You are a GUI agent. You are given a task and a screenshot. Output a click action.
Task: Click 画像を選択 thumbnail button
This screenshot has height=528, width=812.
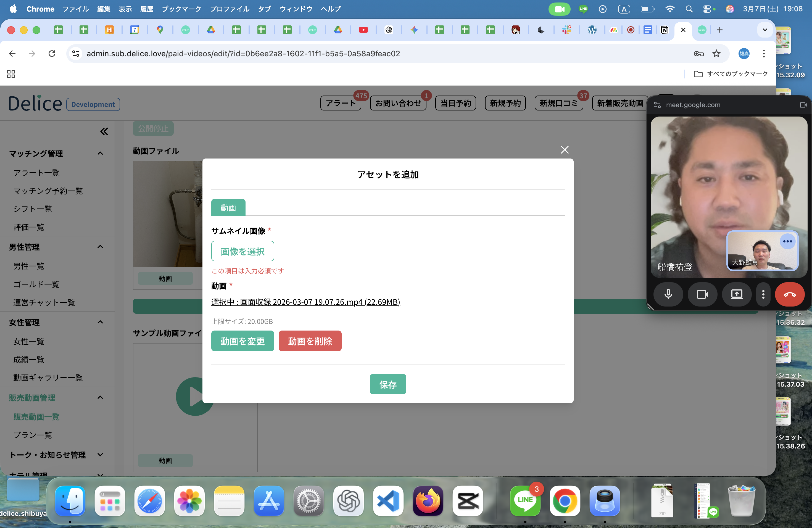tap(242, 251)
